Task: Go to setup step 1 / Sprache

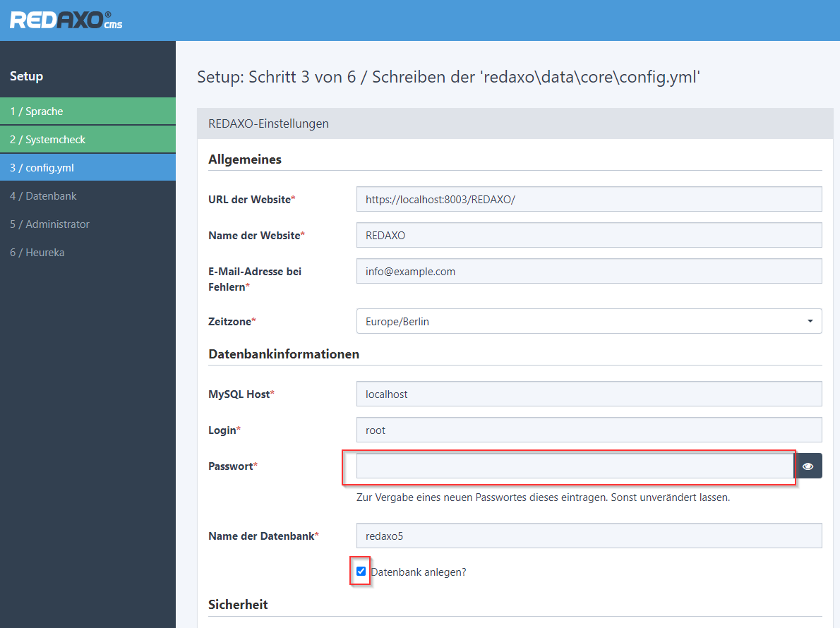Action: click(88, 111)
